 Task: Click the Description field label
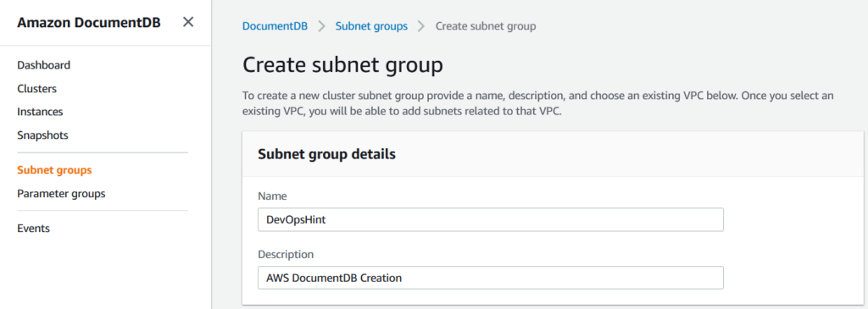(x=286, y=254)
